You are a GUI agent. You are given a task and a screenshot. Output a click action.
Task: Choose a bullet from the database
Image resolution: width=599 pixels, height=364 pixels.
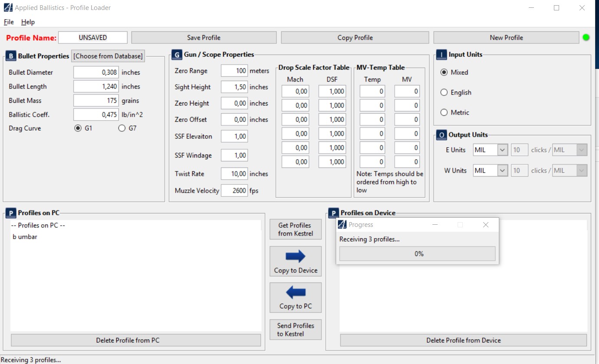(x=108, y=56)
